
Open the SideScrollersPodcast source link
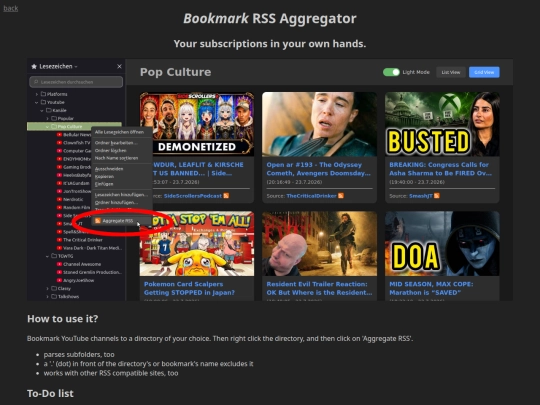pos(193,196)
